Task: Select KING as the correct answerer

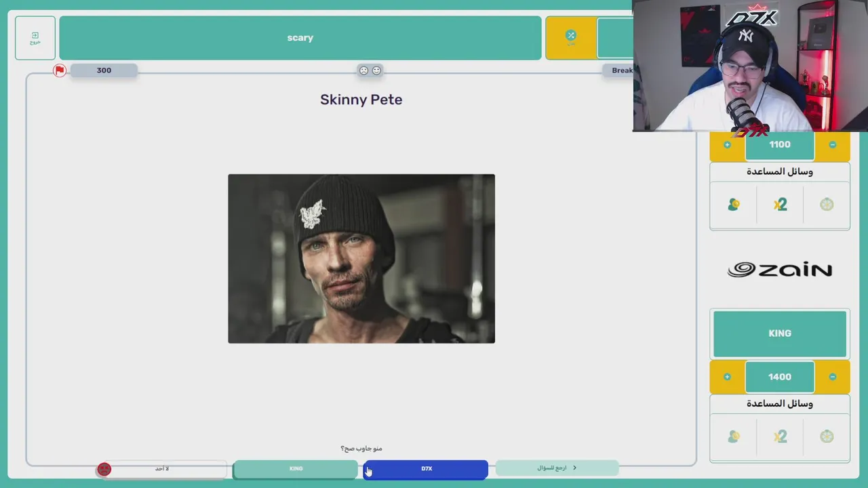Action: click(x=296, y=469)
